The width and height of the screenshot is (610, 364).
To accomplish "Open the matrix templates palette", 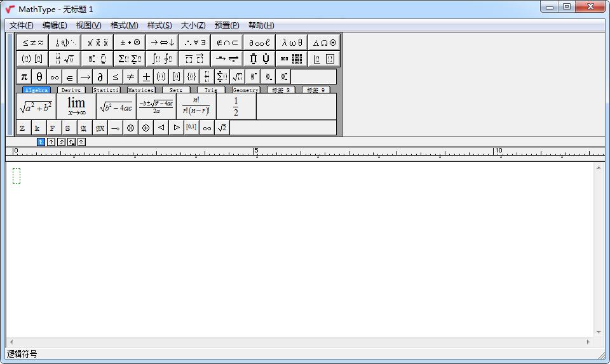I will pyautogui.click(x=292, y=58).
